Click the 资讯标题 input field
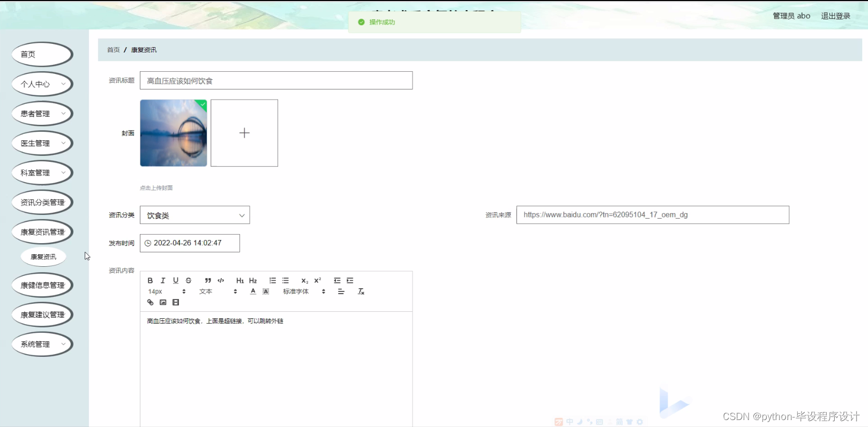The height and width of the screenshot is (427, 868). coord(276,80)
